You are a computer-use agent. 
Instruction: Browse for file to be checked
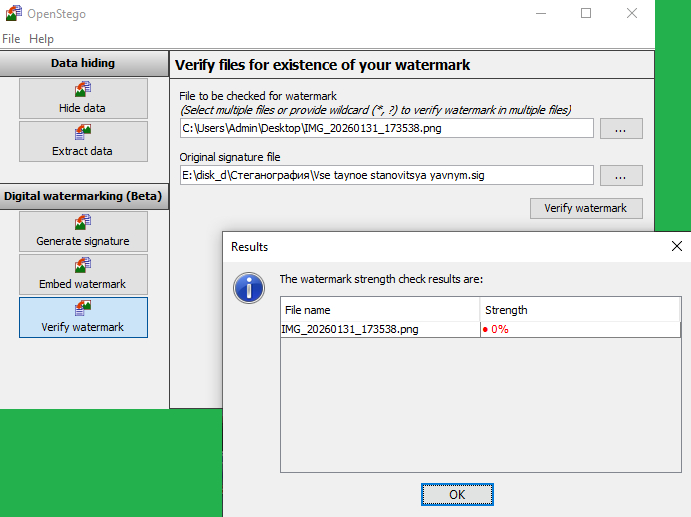coord(621,128)
